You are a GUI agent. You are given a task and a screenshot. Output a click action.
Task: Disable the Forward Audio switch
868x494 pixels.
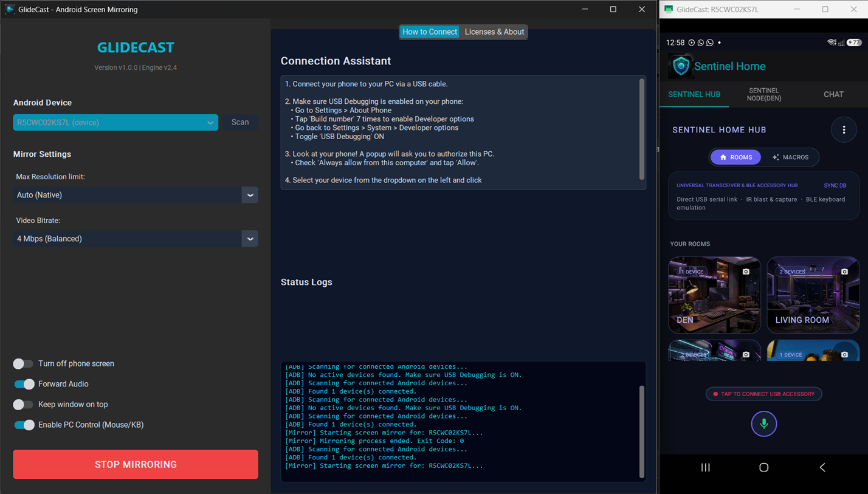coord(24,384)
